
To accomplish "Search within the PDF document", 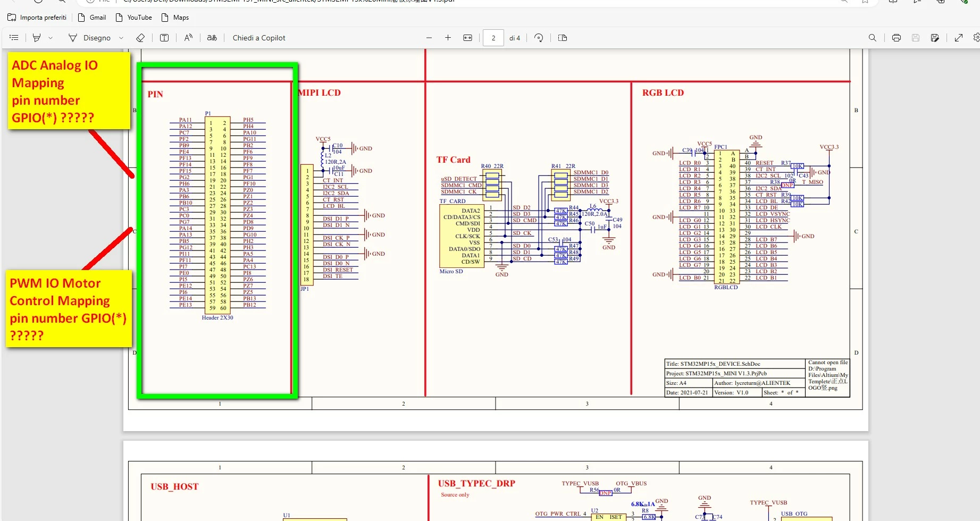I will pos(873,38).
